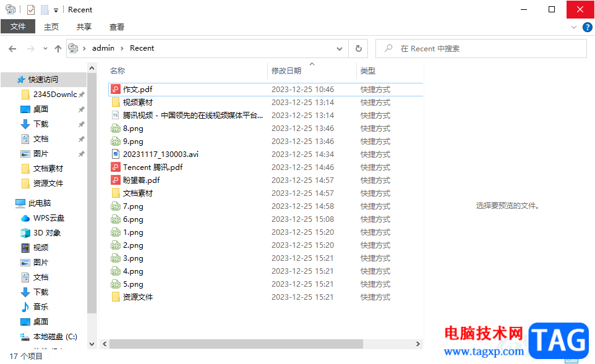The height and width of the screenshot is (364, 595).
Task: Click the PNG icon of 8.png
Action: 116,129
